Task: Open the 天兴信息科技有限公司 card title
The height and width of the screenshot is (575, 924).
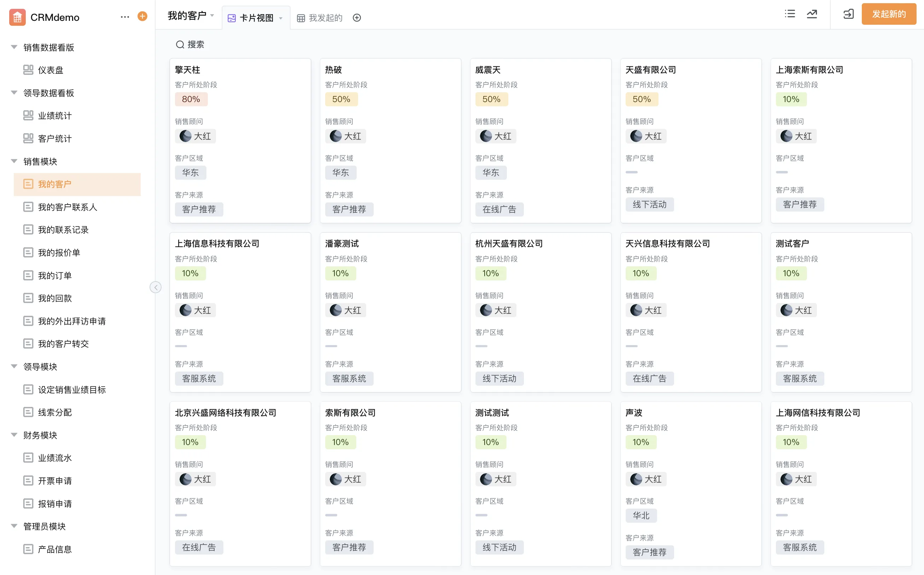Action: coord(668,244)
